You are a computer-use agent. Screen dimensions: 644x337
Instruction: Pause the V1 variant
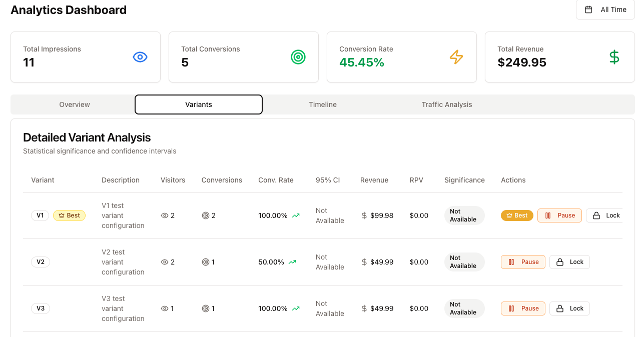click(559, 215)
